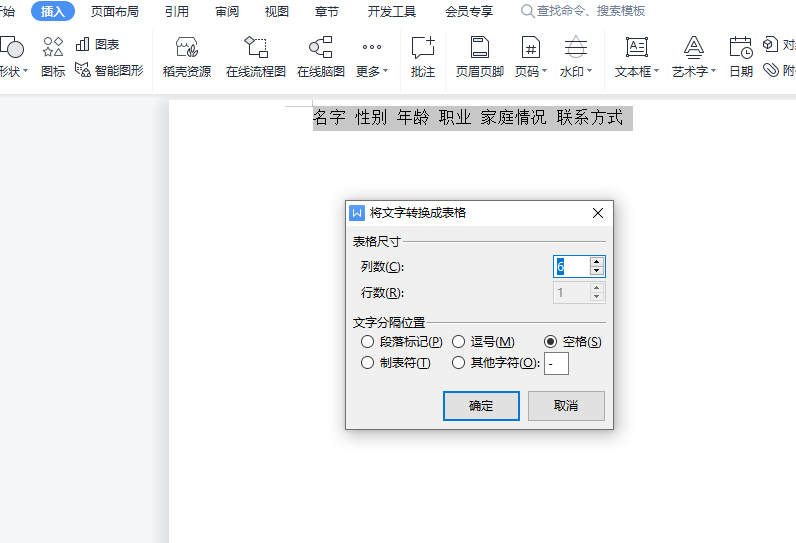
Task: Expand the 艺术字 dropdown arrow
Action: coord(713,71)
